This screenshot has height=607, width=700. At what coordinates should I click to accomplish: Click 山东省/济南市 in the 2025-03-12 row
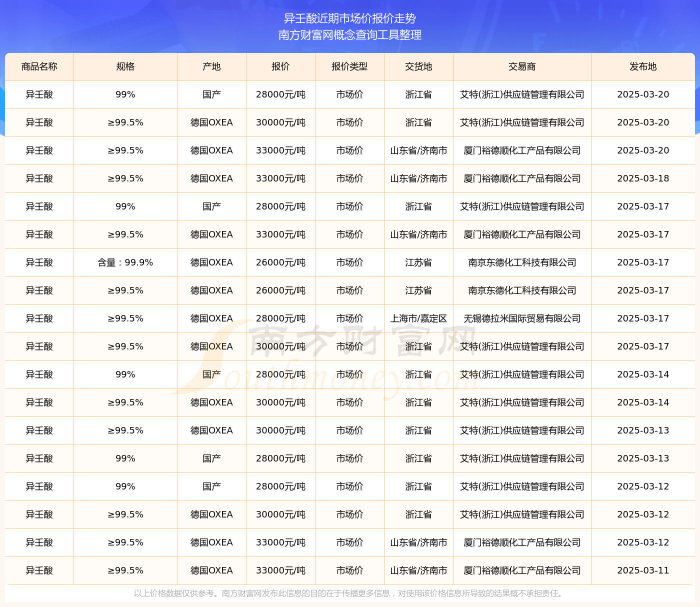(x=418, y=542)
